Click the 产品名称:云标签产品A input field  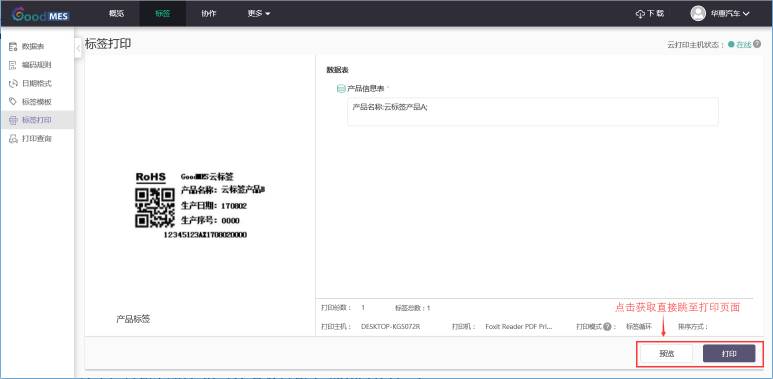point(532,111)
